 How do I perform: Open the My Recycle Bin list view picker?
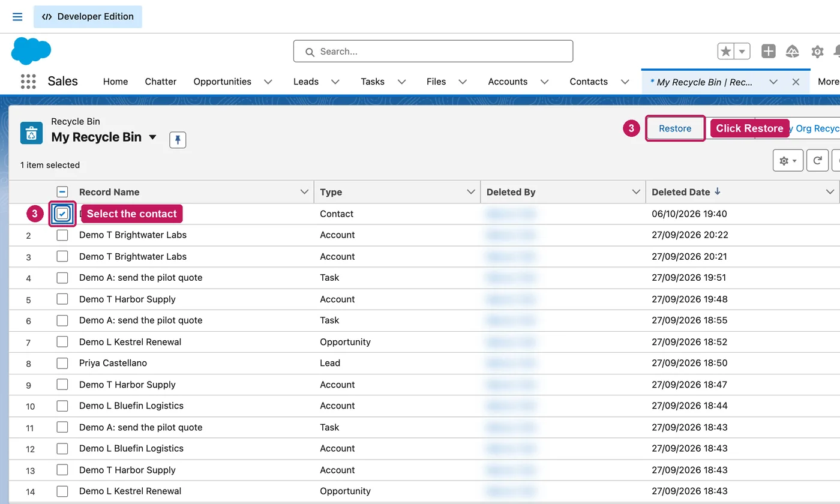152,137
